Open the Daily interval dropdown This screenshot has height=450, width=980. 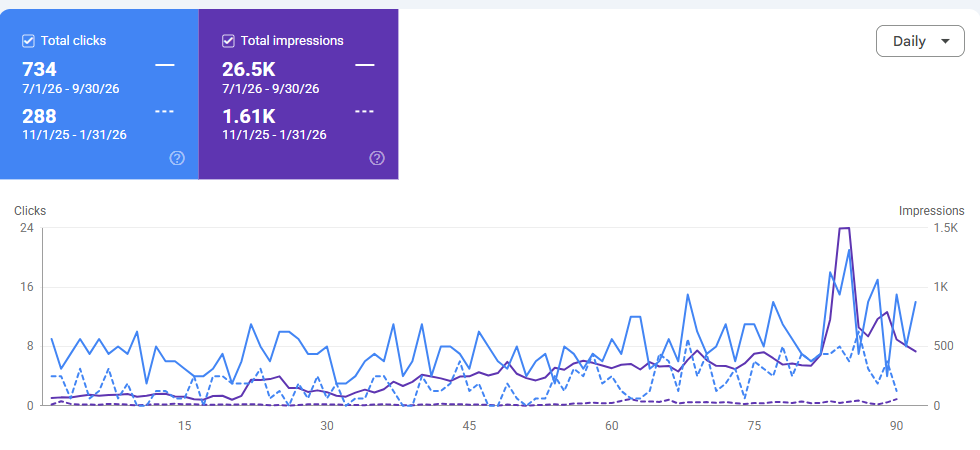click(x=920, y=41)
